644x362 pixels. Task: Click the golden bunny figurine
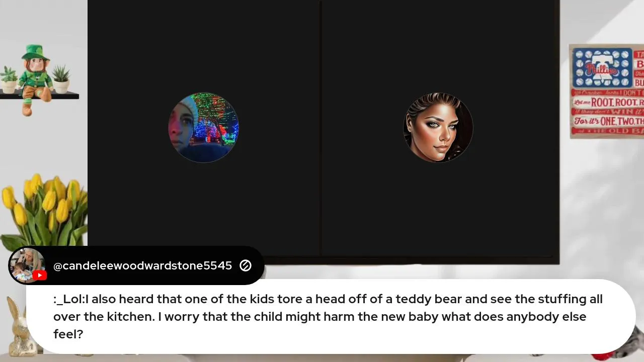tap(20, 327)
